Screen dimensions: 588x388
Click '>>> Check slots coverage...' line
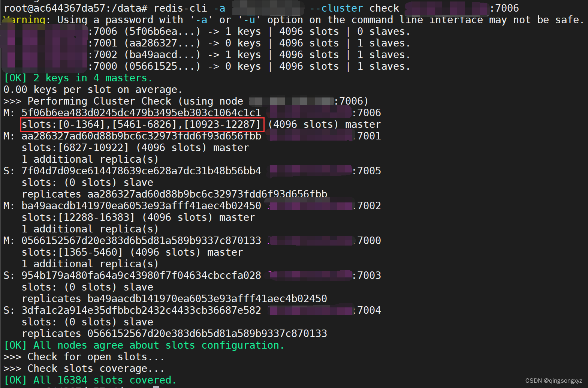(84, 369)
